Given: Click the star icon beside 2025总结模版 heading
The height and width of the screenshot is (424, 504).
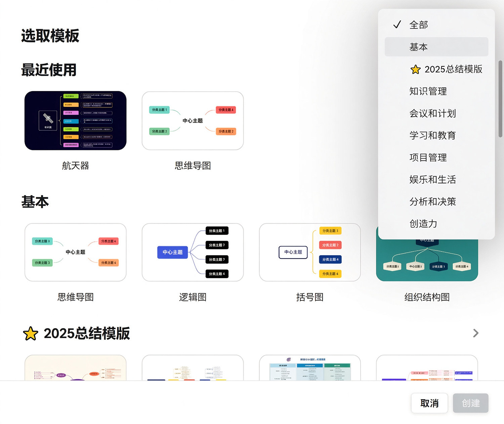Looking at the screenshot, I should [x=31, y=333].
